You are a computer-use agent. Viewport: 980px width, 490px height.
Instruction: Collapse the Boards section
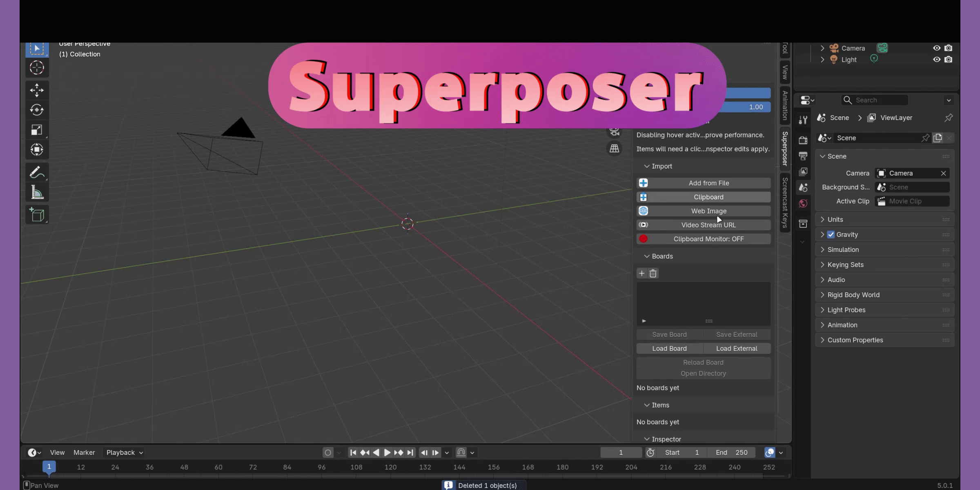[658, 256]
